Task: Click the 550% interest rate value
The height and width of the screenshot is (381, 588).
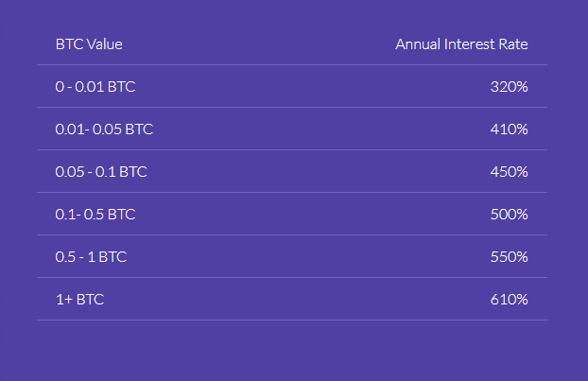Action: click(509, 256)
